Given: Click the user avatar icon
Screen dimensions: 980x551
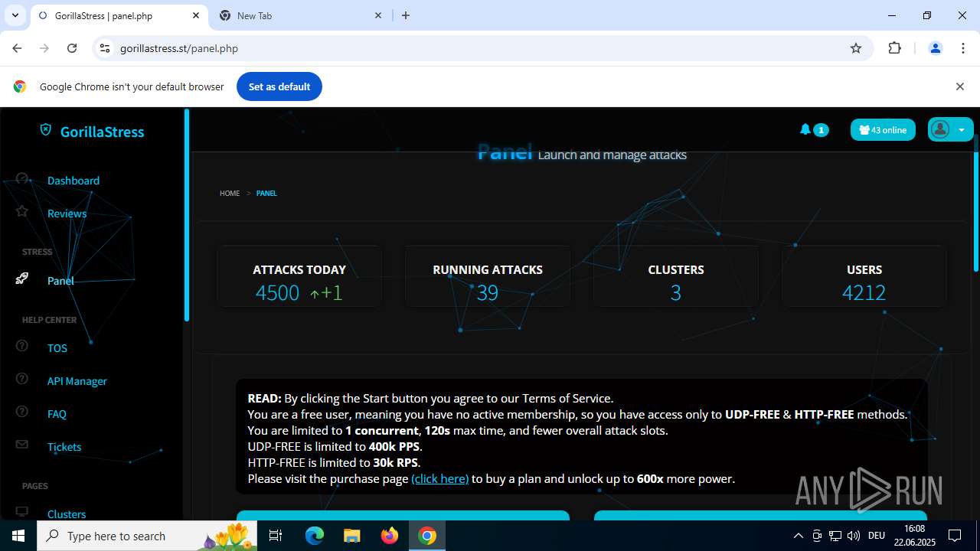Looking at the screenshot, I should pyautogui.click(x=941, y=129).
